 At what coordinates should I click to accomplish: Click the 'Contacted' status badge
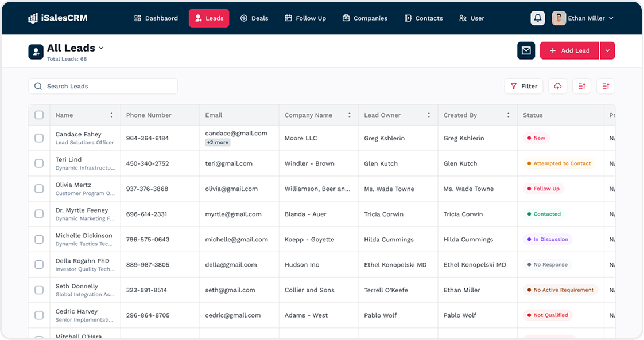click(x=544, y=214)
